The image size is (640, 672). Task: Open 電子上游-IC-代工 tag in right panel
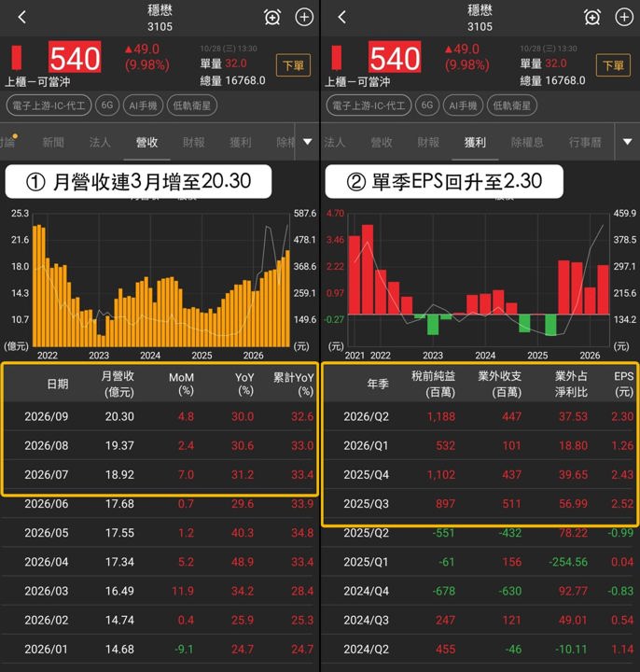point(369,105)
